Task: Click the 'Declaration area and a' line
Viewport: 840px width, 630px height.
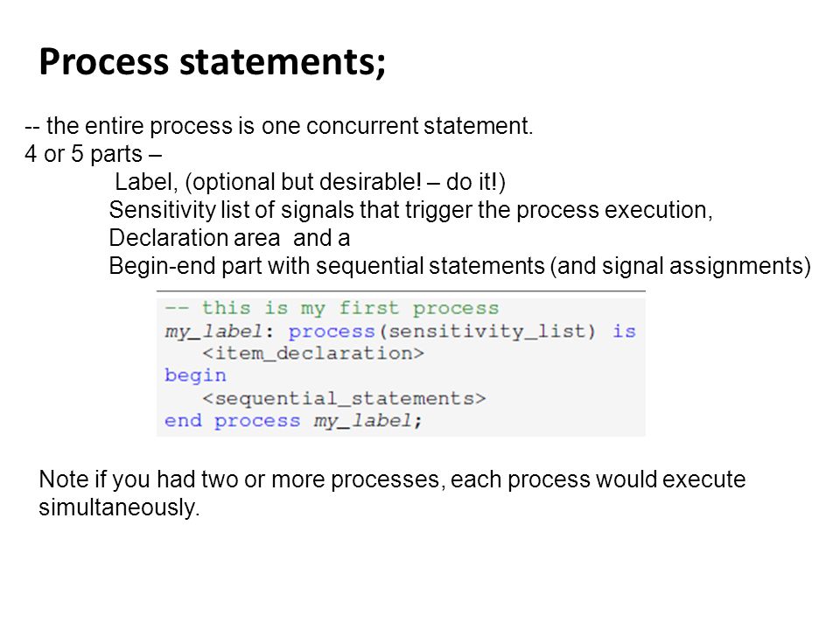Action: pos(229,238)
